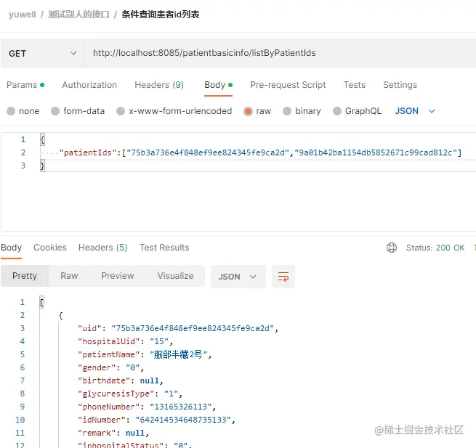Click the request URL input field
This screenshot has width=476, height=448.
tap(281, 53)
